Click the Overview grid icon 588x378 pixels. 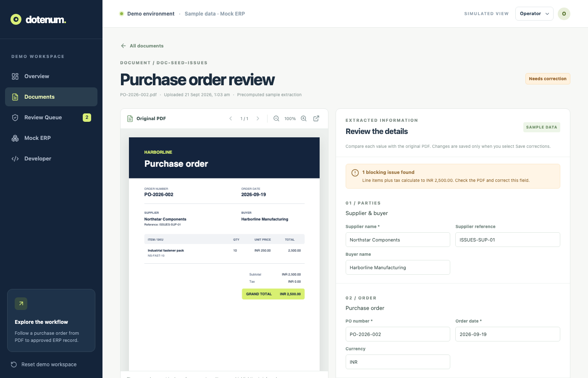(15, 76)
